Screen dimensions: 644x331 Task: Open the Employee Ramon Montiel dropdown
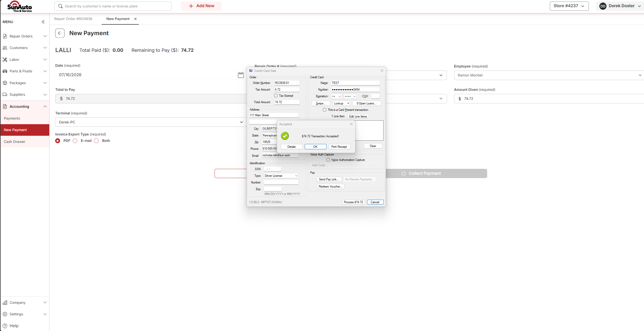(549, 75)
